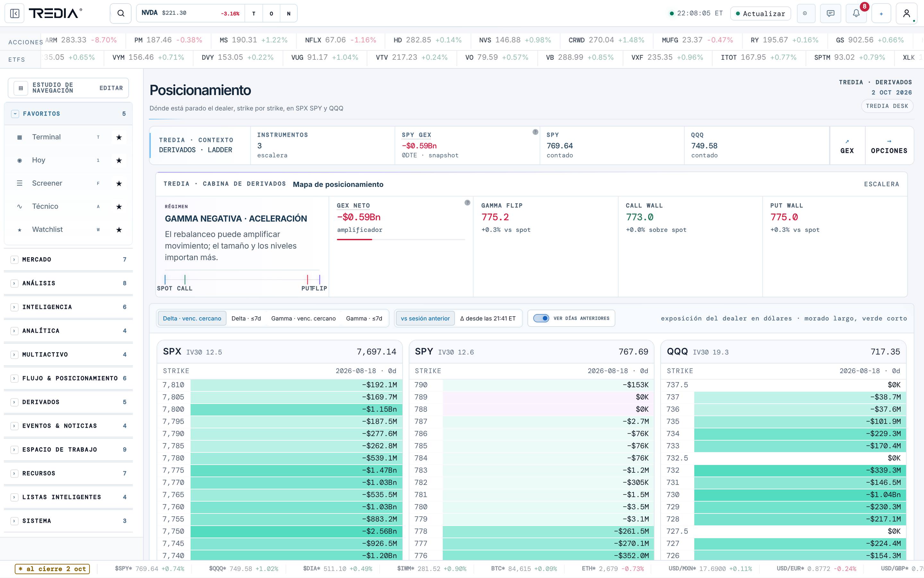Open the Opciones link card

pos(889,146)
